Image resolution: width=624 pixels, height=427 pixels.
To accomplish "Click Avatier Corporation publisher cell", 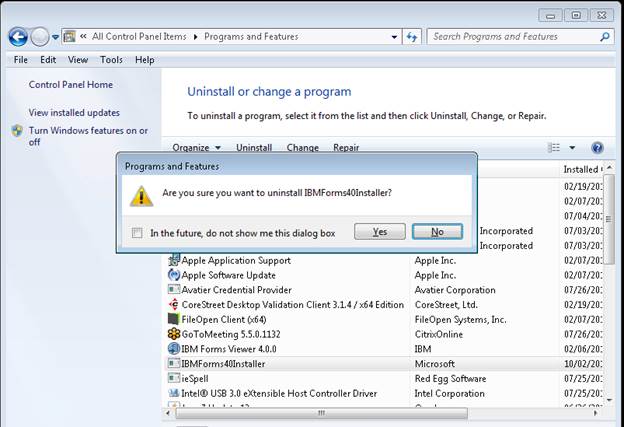I will click(455, 290).
